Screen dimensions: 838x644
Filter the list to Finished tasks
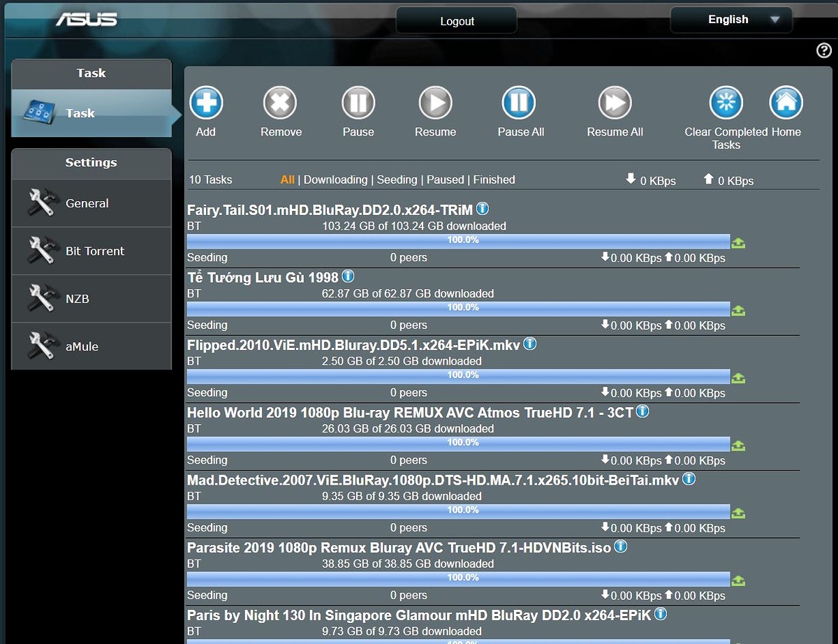[494, 180]
